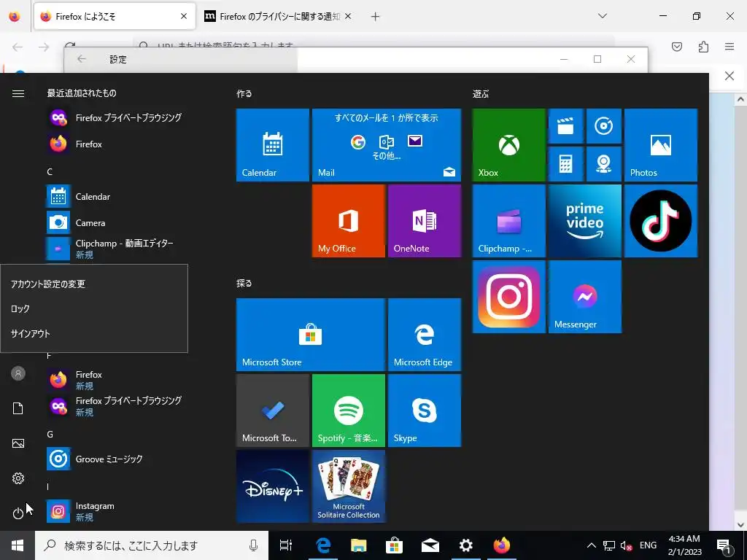747x560 pixels.
Task: Select アカウント設定の変更 menu entry
Action: (94, 284)
